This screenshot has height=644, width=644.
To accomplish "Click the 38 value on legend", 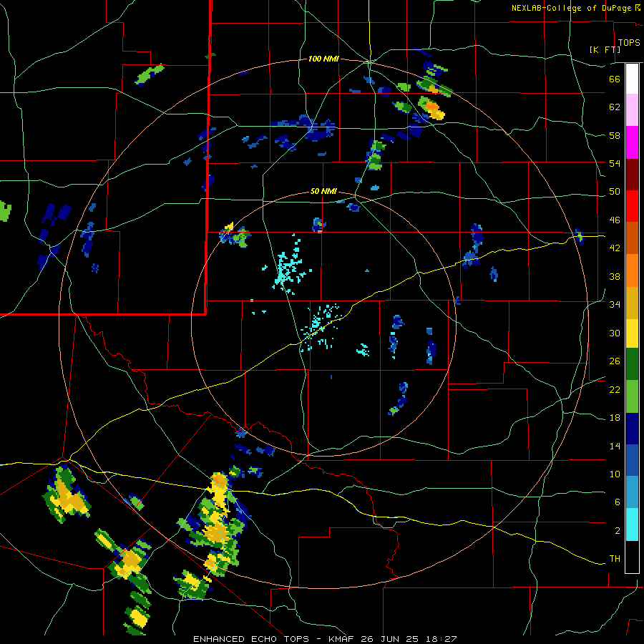I will pos(615,276).
